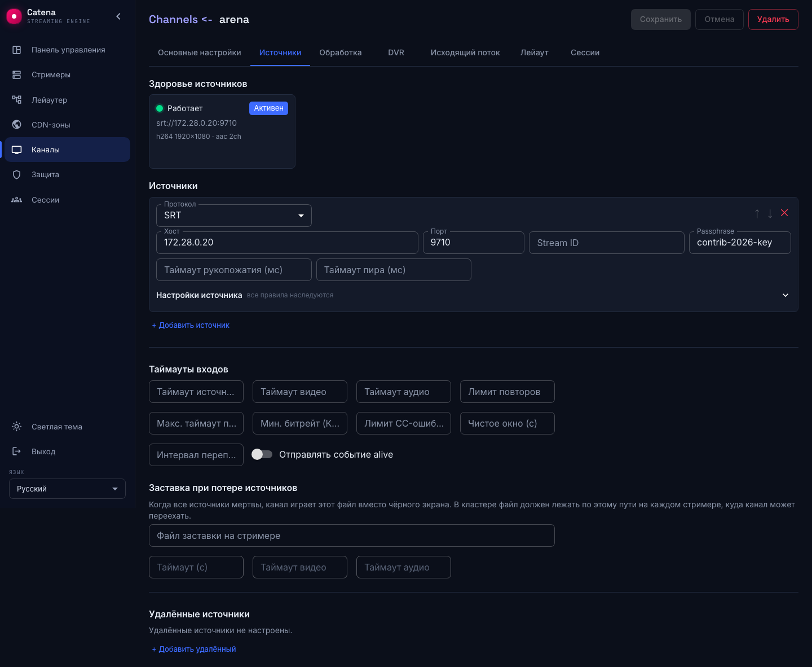This screenshot has width=812, height=667.
Task: Click the Сохранить button
Action: pos(661,19)
